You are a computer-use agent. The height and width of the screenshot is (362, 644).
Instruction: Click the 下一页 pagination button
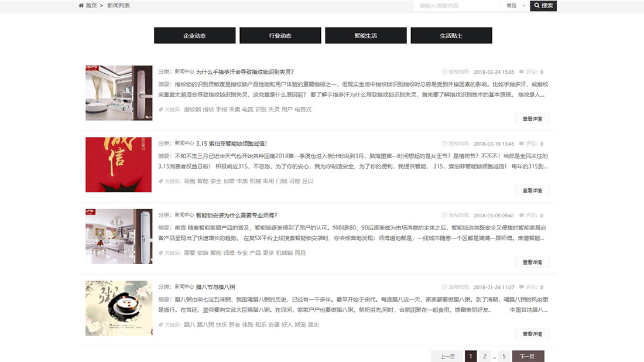pyautogui.click(x=527, y=356)
